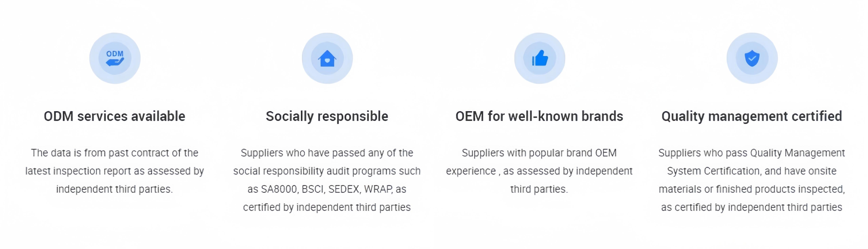Click the line "Suppliers with popular brand OEM"
The height and width of the screenshot is (249, 868).
[539, 153]
